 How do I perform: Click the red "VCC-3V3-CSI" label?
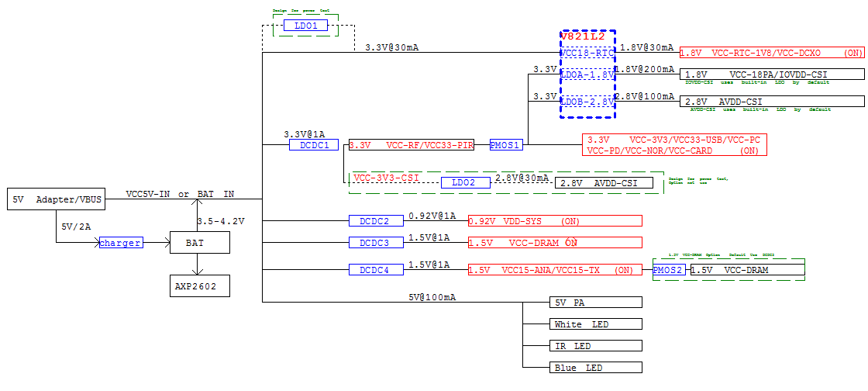point(387,178)
